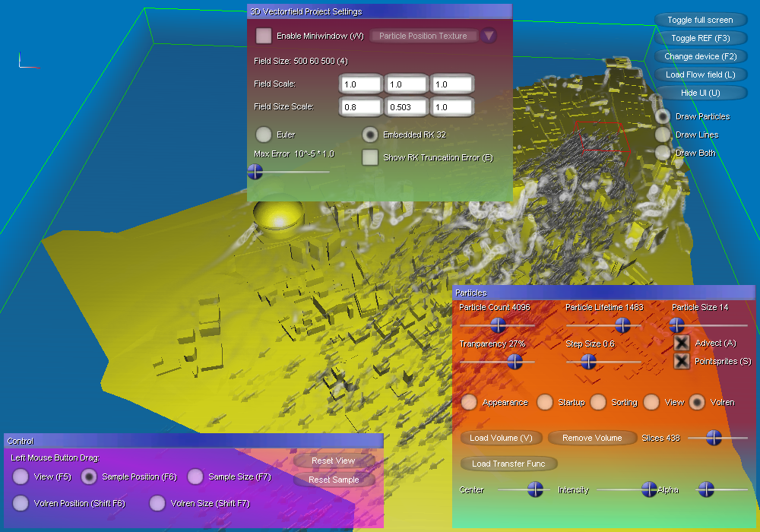Expand dropdown using purple arrow button

click(x=488, y=36)
